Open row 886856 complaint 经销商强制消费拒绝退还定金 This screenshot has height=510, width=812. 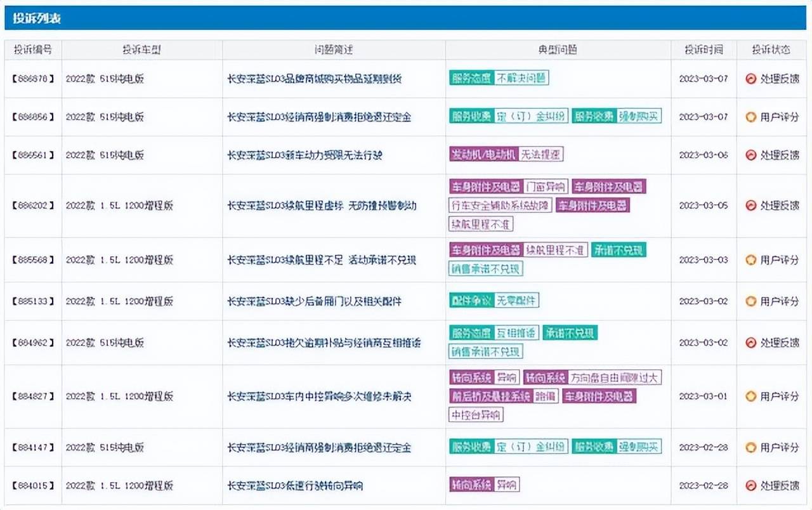point(319,117)
